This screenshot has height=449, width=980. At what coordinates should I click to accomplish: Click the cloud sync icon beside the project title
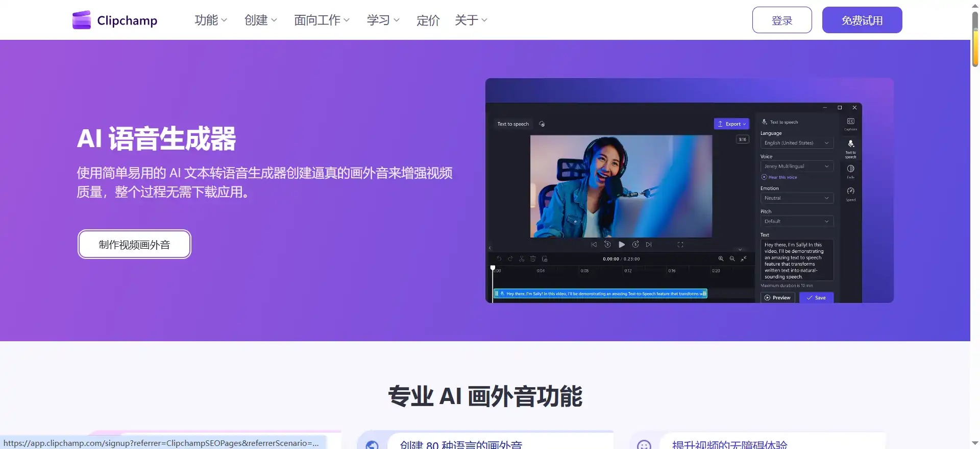click(x=542, y=124)
